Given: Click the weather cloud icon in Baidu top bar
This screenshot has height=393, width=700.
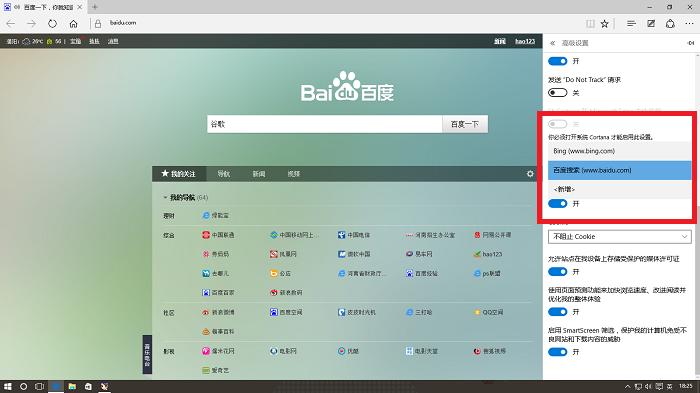Looking at the screenshot, I should (26, 42).
